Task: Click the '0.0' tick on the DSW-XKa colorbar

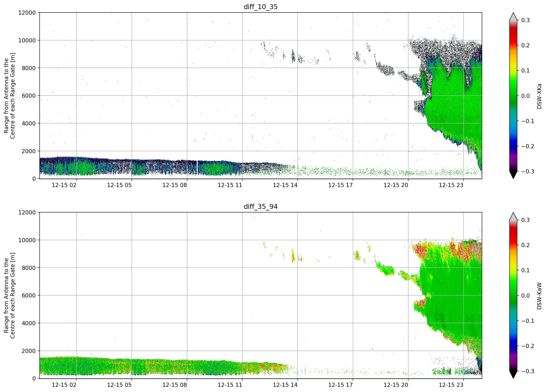Action: click(x=525, y=96)
